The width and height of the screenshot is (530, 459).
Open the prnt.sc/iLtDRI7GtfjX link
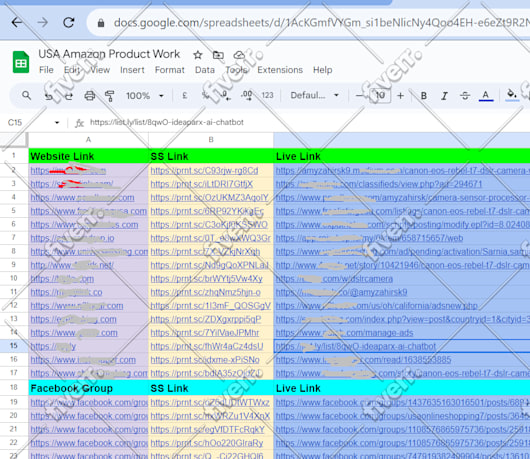click(201, 184)
